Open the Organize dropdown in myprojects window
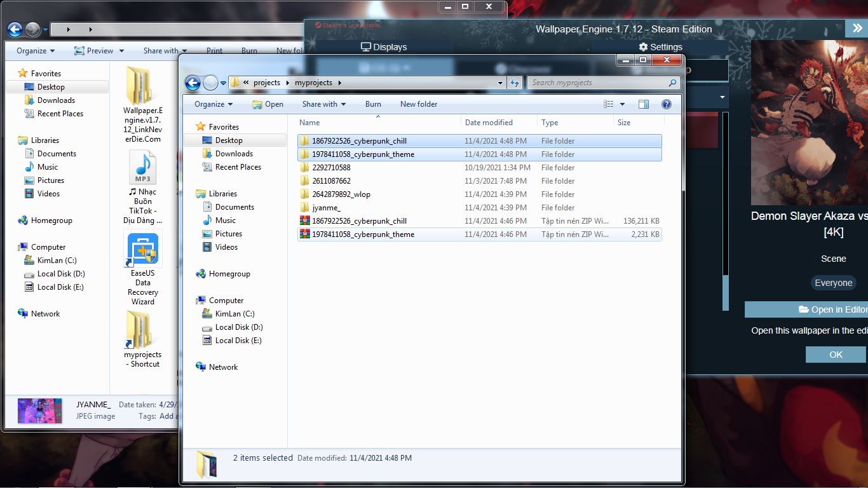868x488 pixels. click(x=214, y=104)
